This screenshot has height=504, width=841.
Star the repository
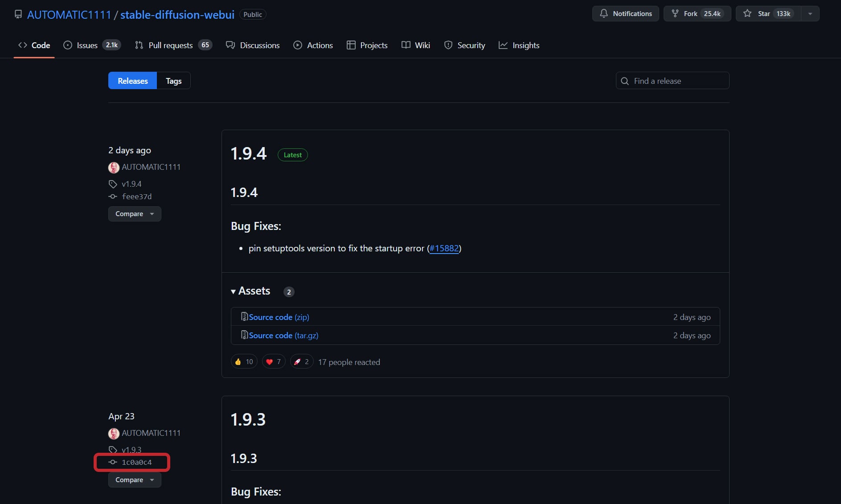[768, 14]
